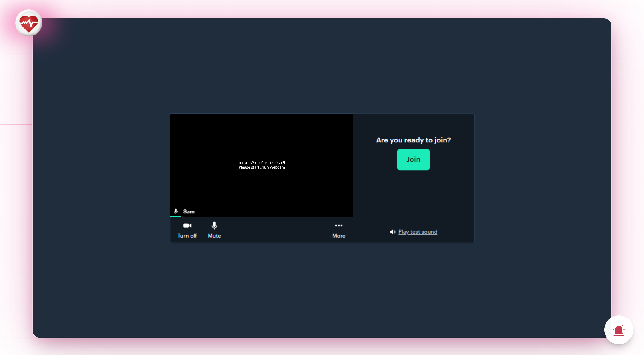This screenshot has height=355, width=644.
Task: Mute the microphone via Mute label
Action: coord(214,236)
